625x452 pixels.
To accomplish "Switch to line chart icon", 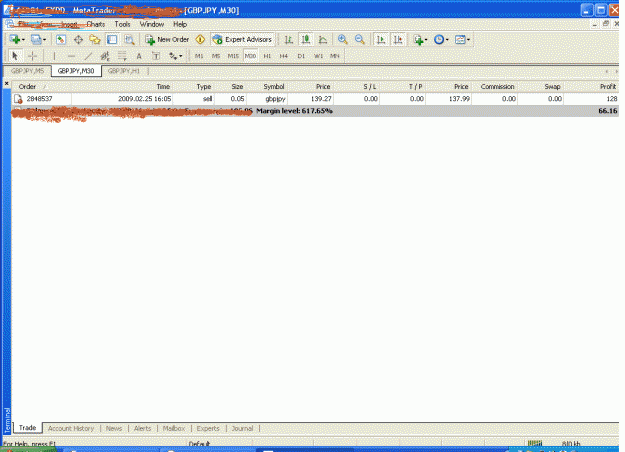I will click(x=323, y=39).
